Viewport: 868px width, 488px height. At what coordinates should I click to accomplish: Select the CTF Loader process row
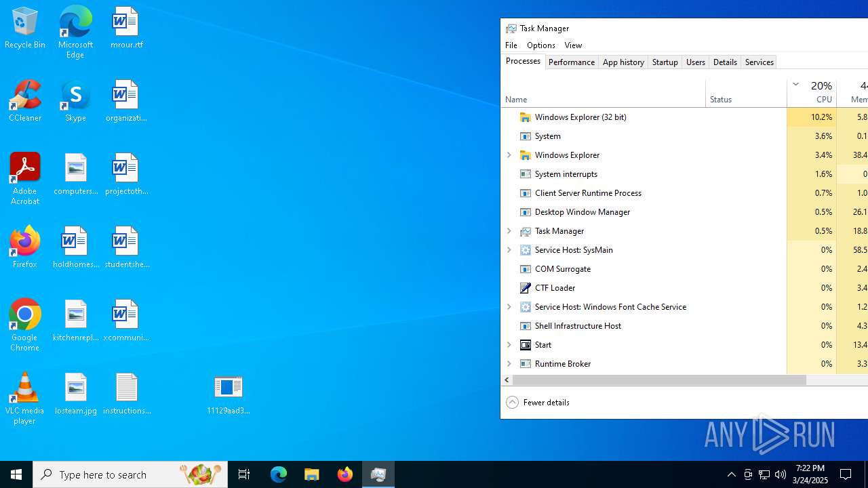[x=684, y=288]
